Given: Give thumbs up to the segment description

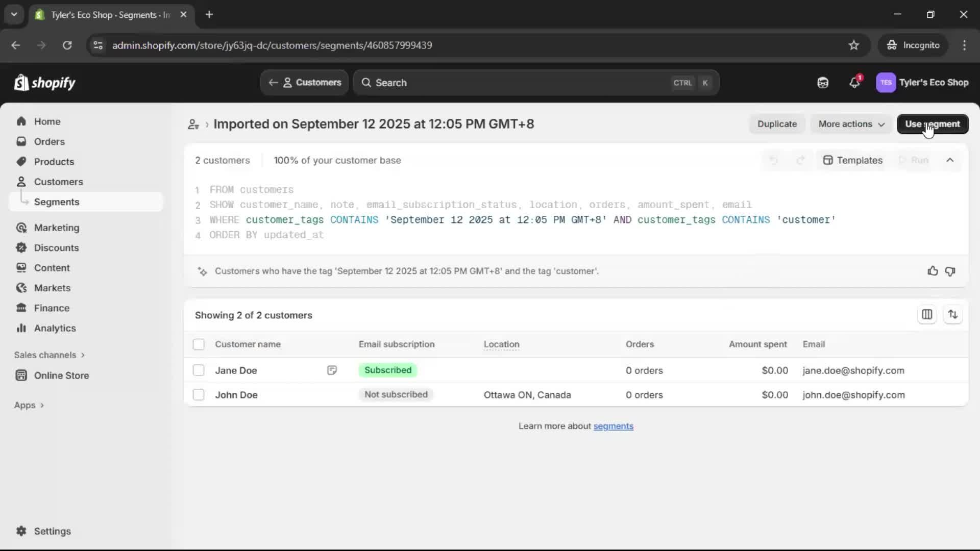Looking at the screenshot, I should pos(933,271).
